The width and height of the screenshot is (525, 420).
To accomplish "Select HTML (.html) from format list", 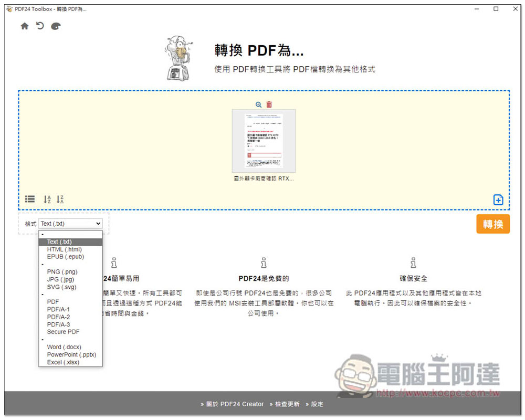I will pos(64,249).
